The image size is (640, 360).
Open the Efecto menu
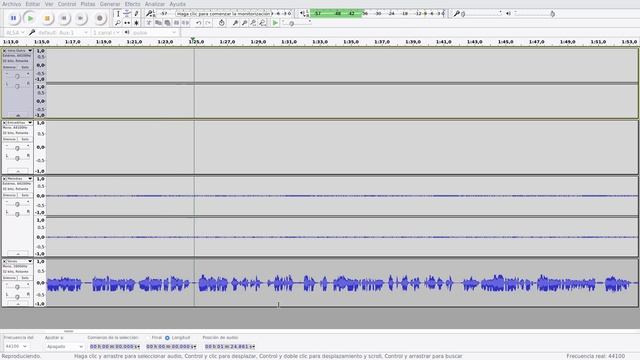tap(133, 4)
